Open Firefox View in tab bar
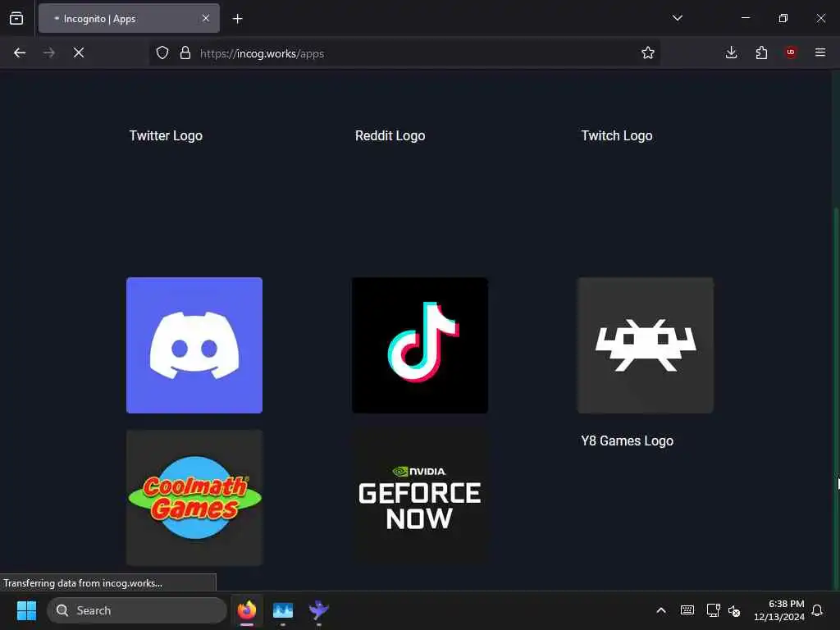840x630 pixels. click(x=16, y=18)
